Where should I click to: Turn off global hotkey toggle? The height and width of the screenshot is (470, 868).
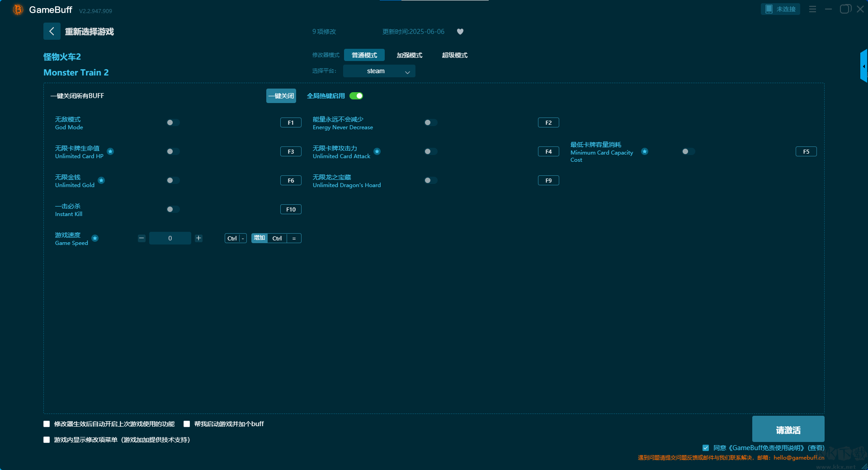(356, 96)
